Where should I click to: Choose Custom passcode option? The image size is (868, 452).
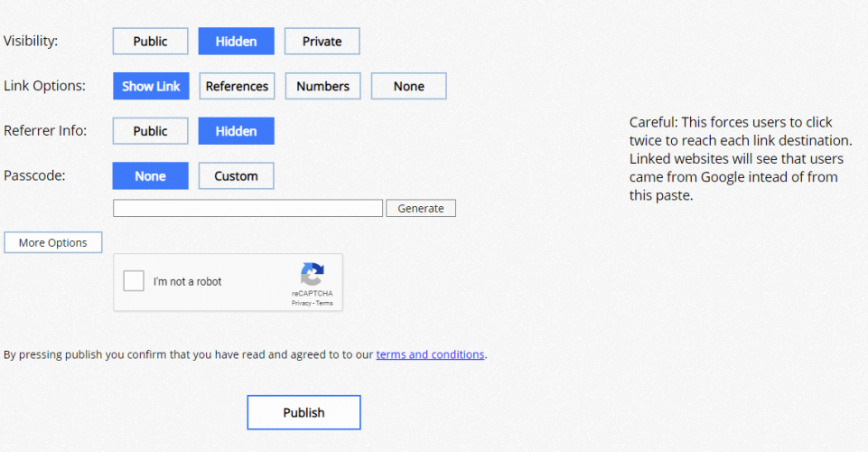236,175
